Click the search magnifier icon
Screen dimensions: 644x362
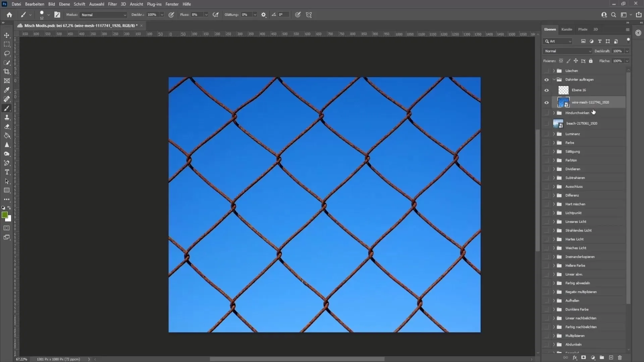[x=613, y=15]
